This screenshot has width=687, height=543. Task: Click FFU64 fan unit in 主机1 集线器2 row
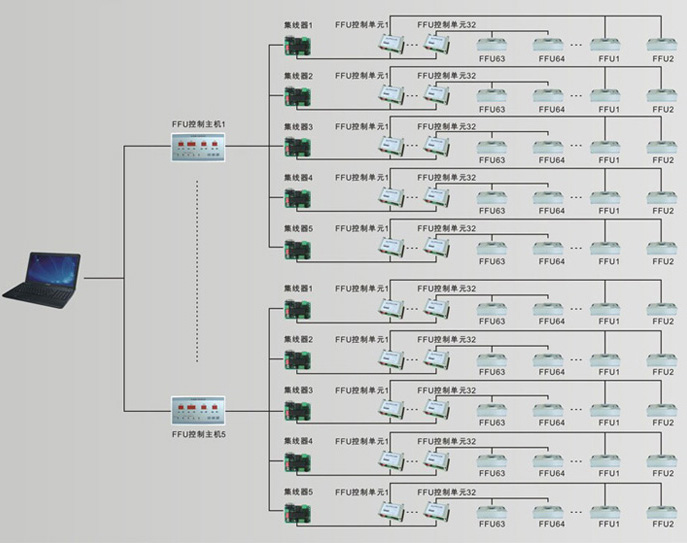(x=548, y=96)
